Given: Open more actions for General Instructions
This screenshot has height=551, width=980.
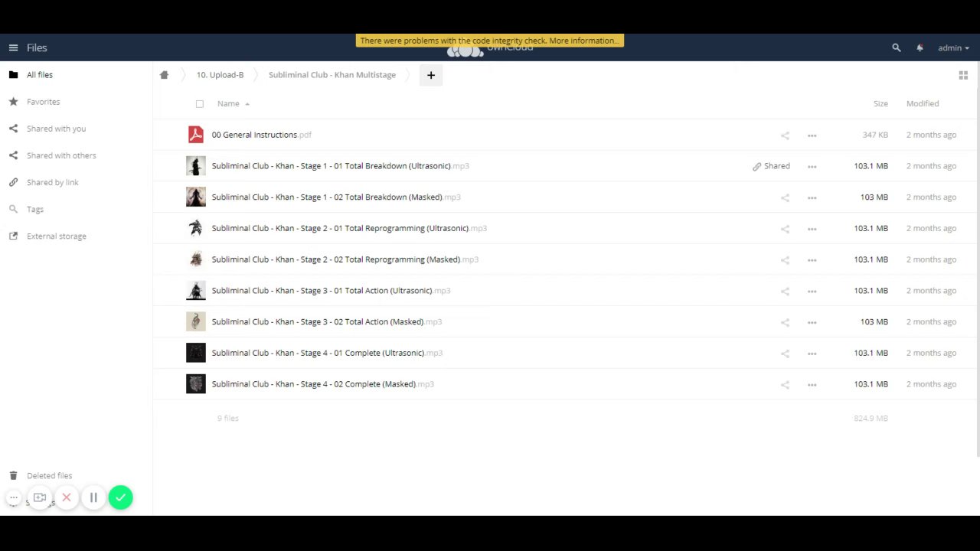Looking at the screenshot, I should point(812,135).
